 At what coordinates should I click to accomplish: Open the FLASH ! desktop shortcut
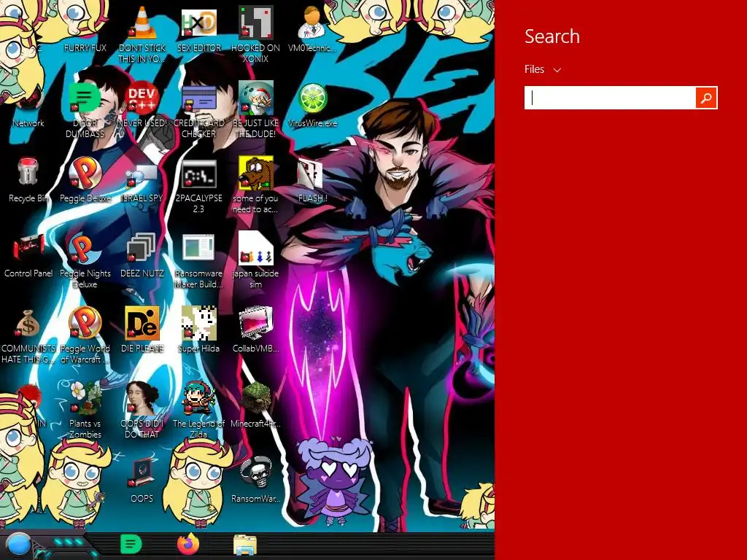[x=310, y=174]
